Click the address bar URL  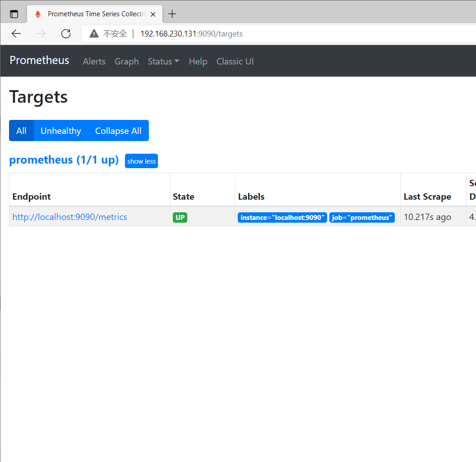click(x=192, y=34)
